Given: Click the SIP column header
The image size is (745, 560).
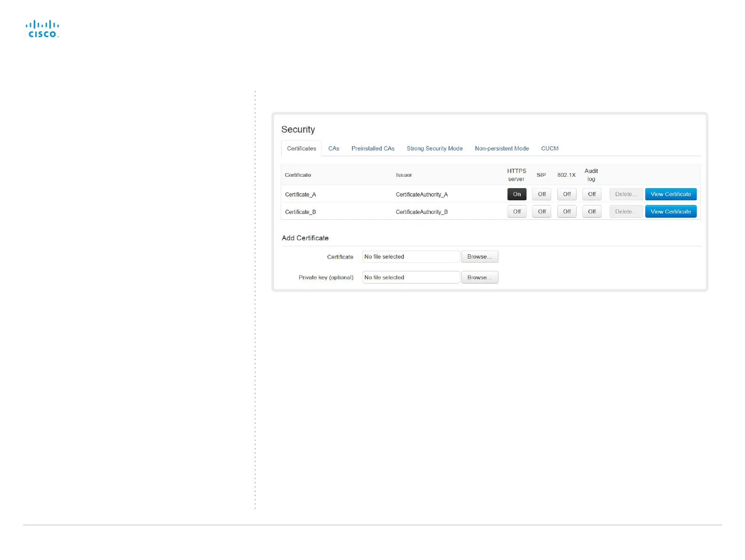Looking at the screenshot, I should (541, 175).
